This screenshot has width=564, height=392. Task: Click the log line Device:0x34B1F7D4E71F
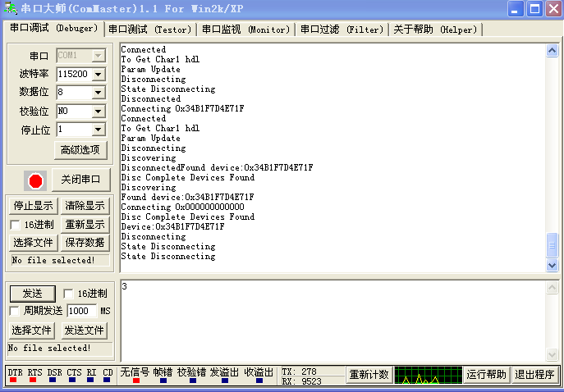coord(172,226)
